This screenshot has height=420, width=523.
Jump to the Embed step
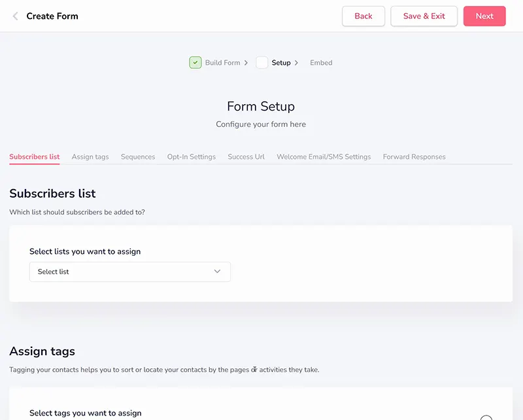(x=321, y=63)
